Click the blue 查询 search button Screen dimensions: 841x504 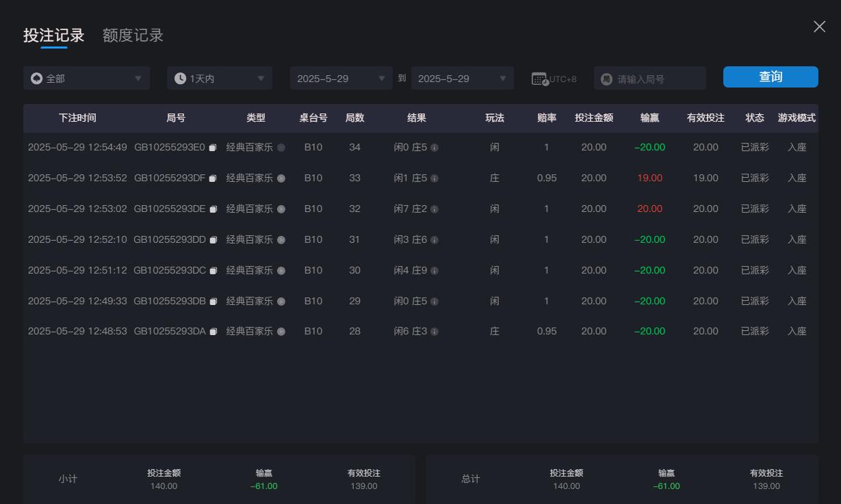[770, 77]
